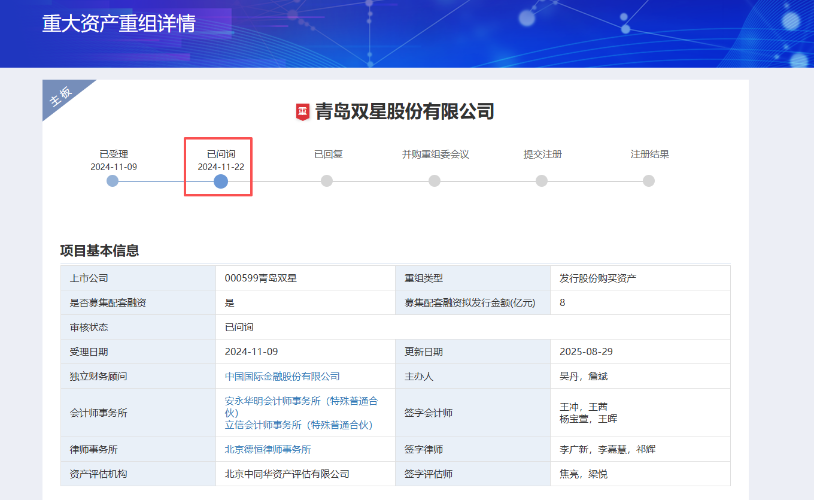Click the 000599青岛双星 cell
The image size is (814, 500).
coord(305,278)
